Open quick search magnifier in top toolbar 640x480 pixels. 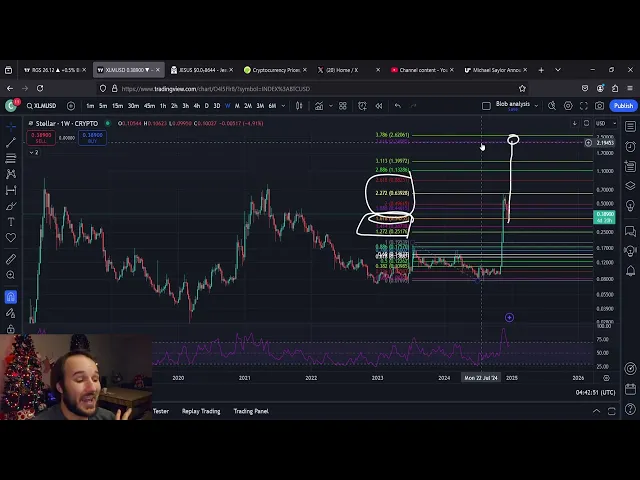point(552,106)
